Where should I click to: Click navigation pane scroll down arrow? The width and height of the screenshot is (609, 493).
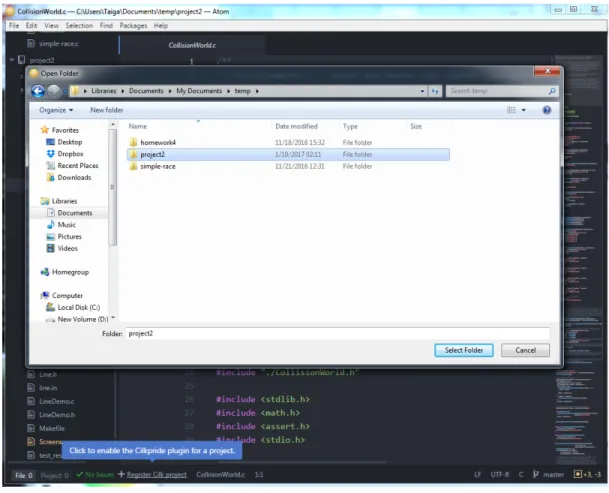pyautogui.click(x=113, y=318)
